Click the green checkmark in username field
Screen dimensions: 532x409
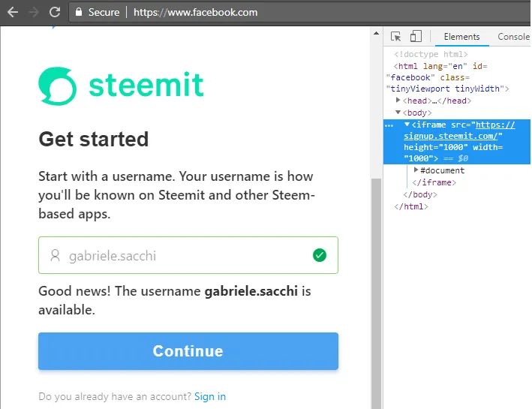click(x=319, y=255)
